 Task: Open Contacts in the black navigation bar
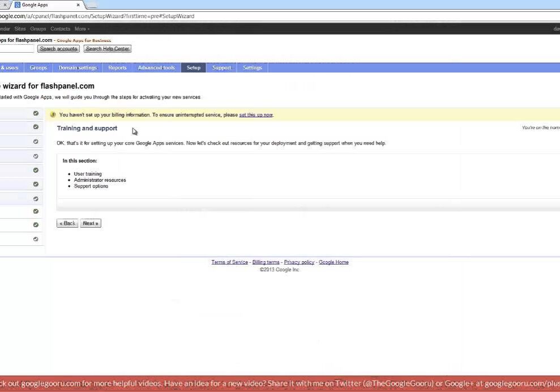pyautogui.click(x=60, y=29)
